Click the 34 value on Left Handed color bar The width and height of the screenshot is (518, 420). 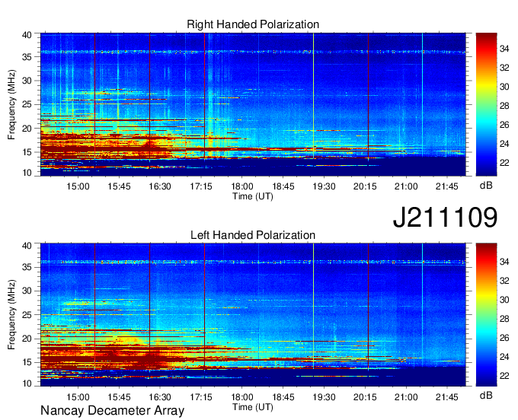[504, 262]
